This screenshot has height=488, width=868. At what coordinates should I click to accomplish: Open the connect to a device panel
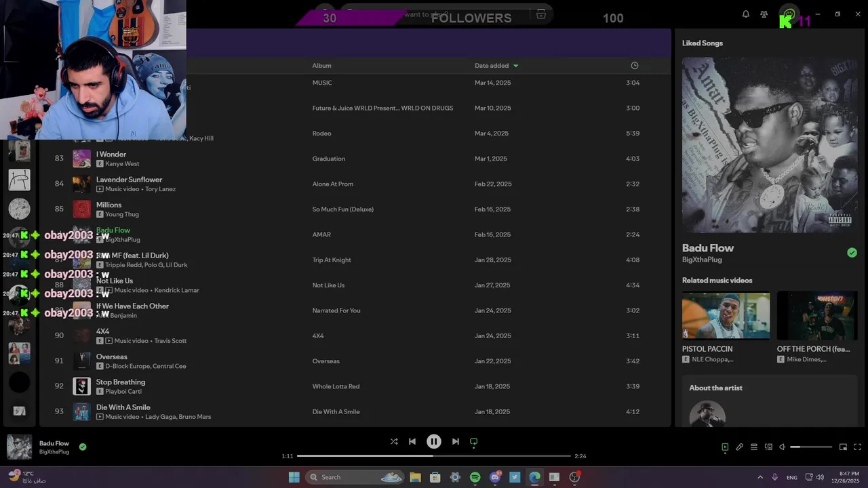click(768, 447)
